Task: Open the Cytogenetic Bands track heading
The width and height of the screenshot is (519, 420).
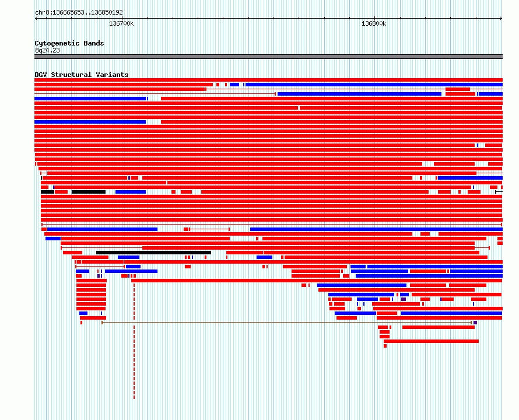Action: click(69, 43)
